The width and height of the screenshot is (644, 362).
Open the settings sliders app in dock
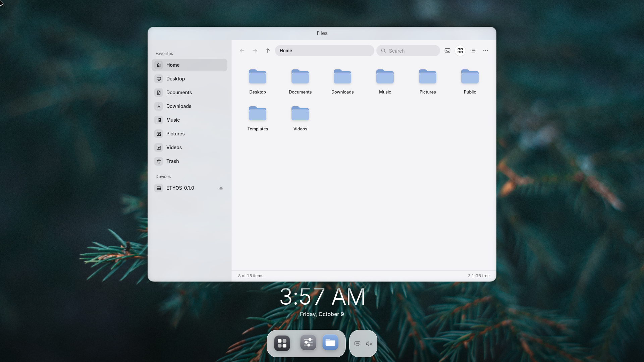point(308,343)
